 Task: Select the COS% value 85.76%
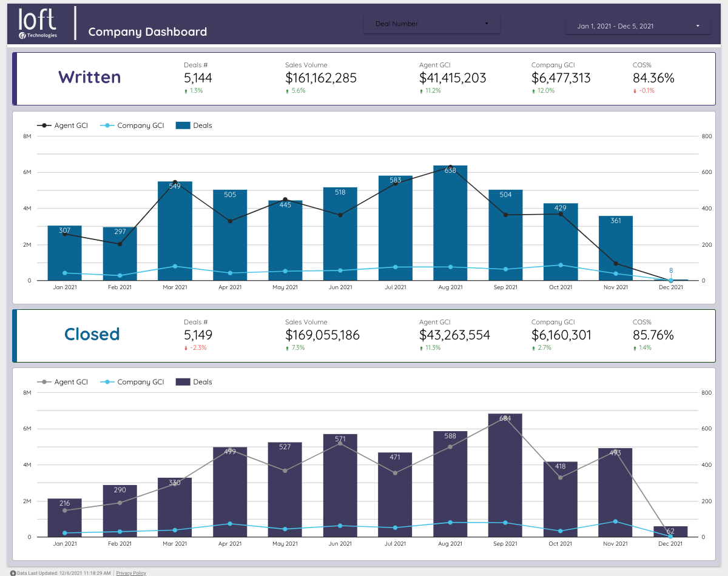click(653, 335)
